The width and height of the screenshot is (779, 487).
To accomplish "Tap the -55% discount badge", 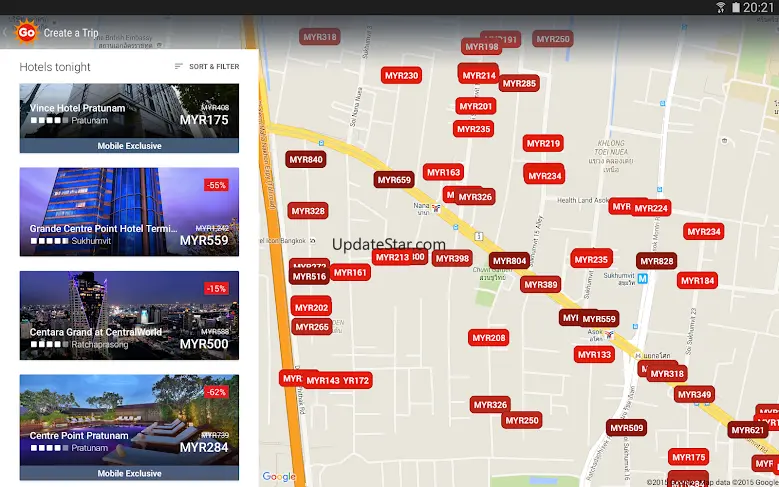I will (x=216, y=185).
